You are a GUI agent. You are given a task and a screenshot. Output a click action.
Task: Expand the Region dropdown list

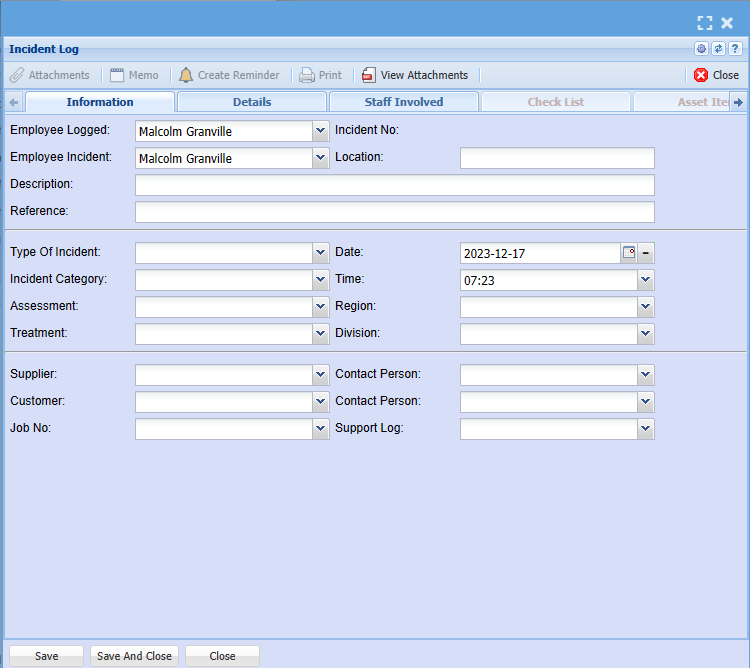[x=646, y=307]
